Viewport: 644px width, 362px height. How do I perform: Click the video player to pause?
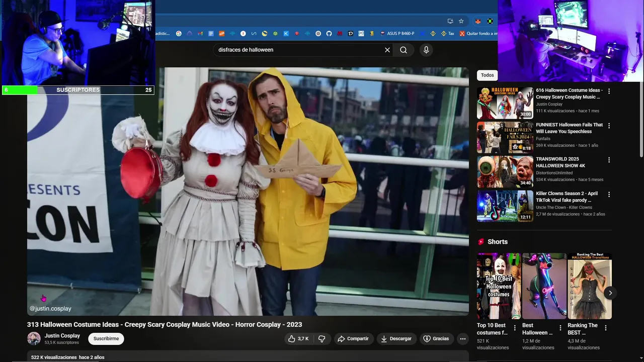click(248, 192)
